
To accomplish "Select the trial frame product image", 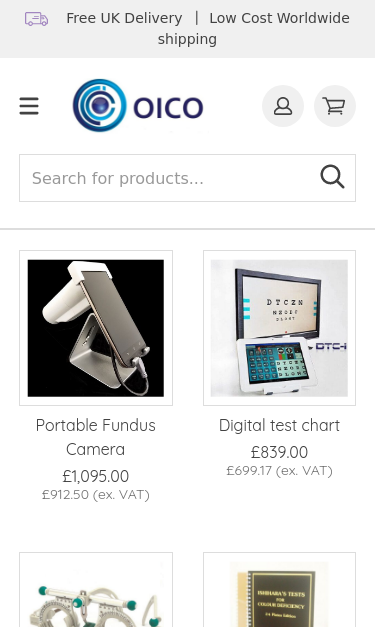I will coord(96,590).
